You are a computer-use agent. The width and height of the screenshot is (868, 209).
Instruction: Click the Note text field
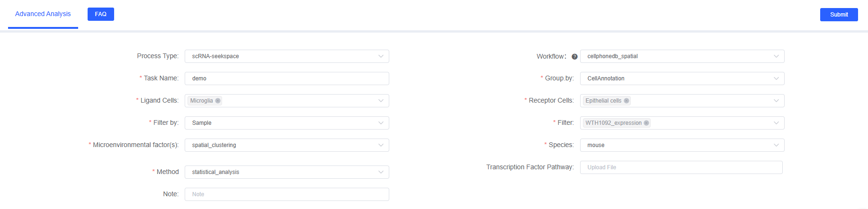286,194
